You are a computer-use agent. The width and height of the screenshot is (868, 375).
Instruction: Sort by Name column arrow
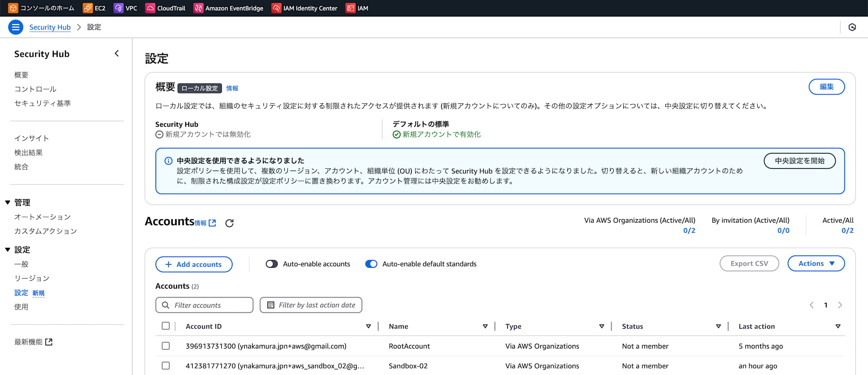pos(485,326)
